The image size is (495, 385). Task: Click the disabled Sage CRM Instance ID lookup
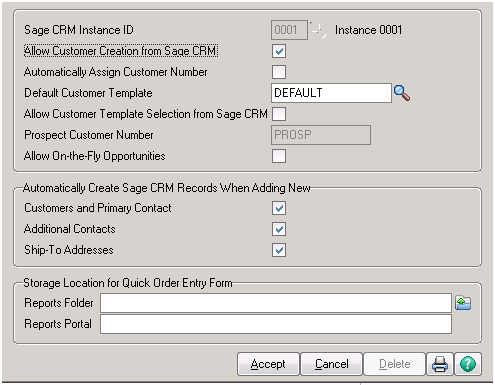(318, 30)
